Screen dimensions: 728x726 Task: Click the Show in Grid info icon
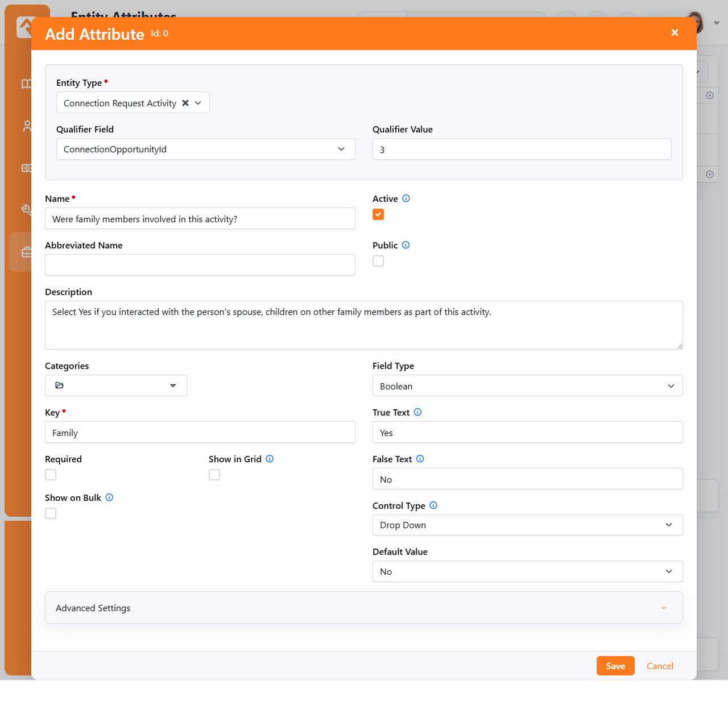270,459
